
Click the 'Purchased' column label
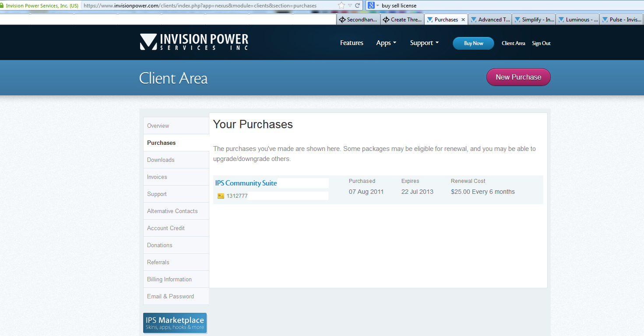click(362, 181)
